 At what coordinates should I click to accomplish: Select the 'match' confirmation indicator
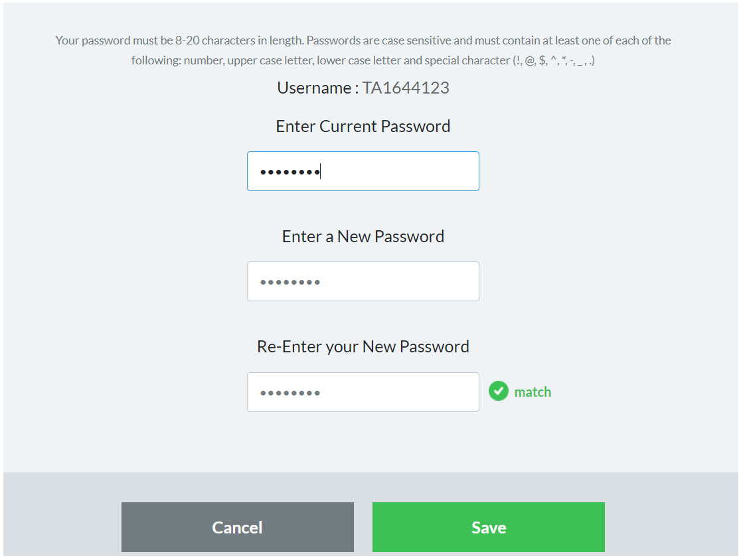pos(520,391)
